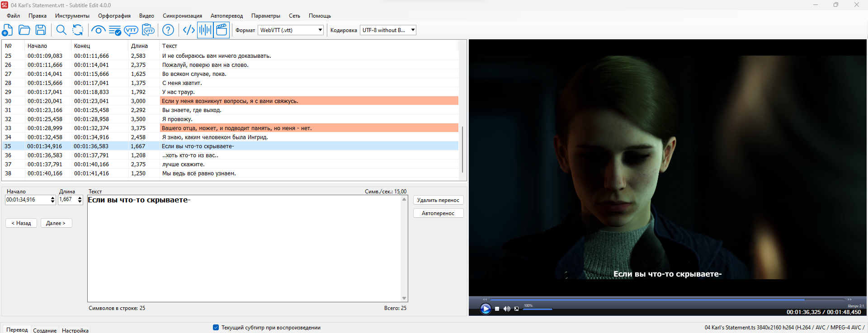This screenshot has height=333, width=868.
Task: Click the start time stepper arrows
Action: point(52,200)
